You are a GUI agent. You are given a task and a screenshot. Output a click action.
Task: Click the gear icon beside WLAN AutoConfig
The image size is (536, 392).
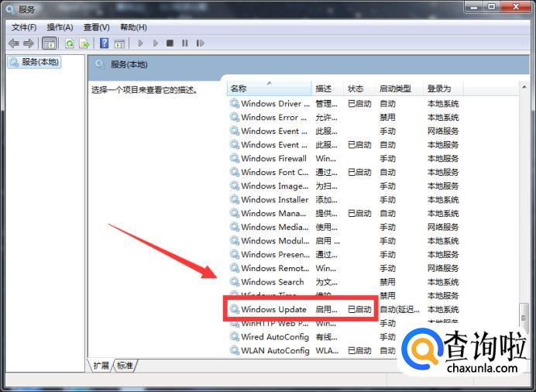click(x=235, y=350)
